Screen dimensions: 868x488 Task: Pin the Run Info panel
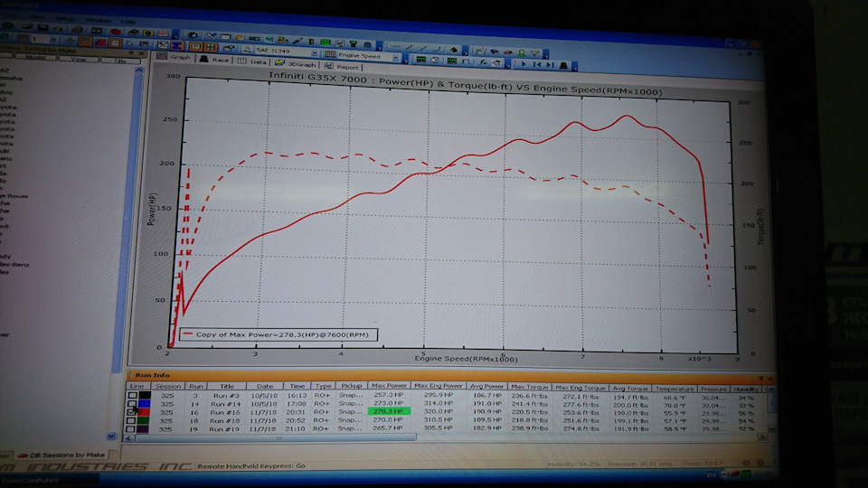click(760, 379)
